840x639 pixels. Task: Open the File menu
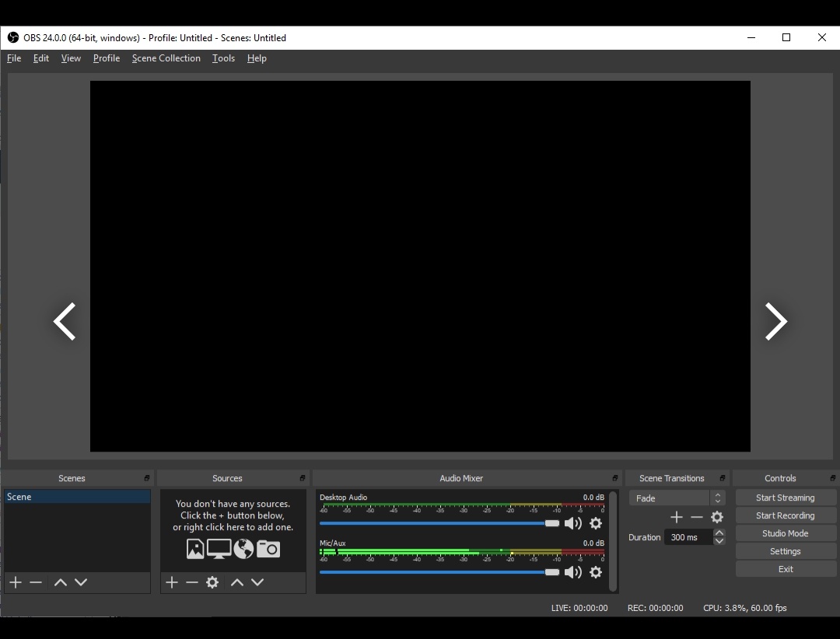point(14,58)
